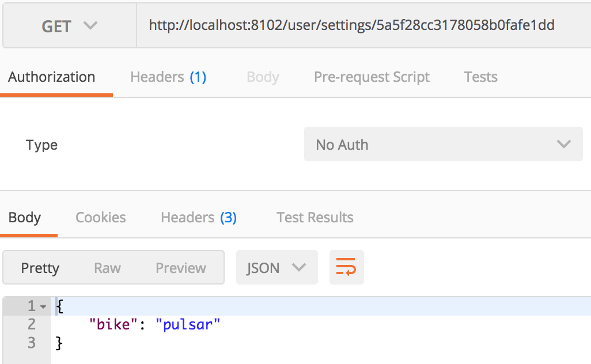Viewport: 591px width, 364px height.
Task: Switch to the Tests tab
Action: click(480, 77)
